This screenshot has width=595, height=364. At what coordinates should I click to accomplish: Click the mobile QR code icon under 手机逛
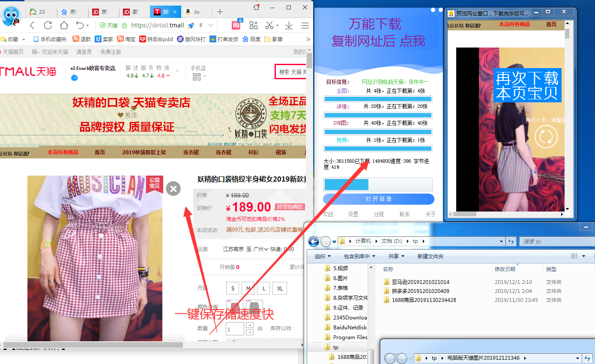197,77
